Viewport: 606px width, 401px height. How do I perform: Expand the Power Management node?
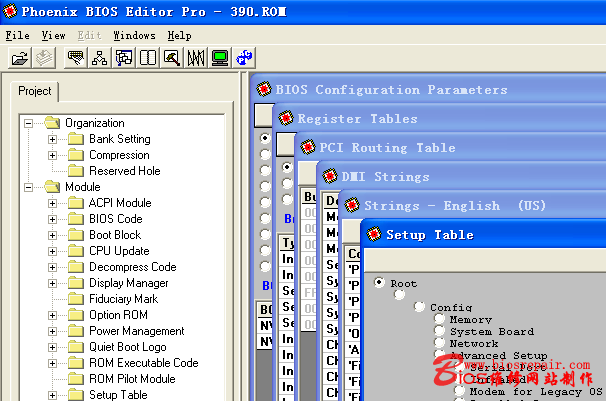52,331
